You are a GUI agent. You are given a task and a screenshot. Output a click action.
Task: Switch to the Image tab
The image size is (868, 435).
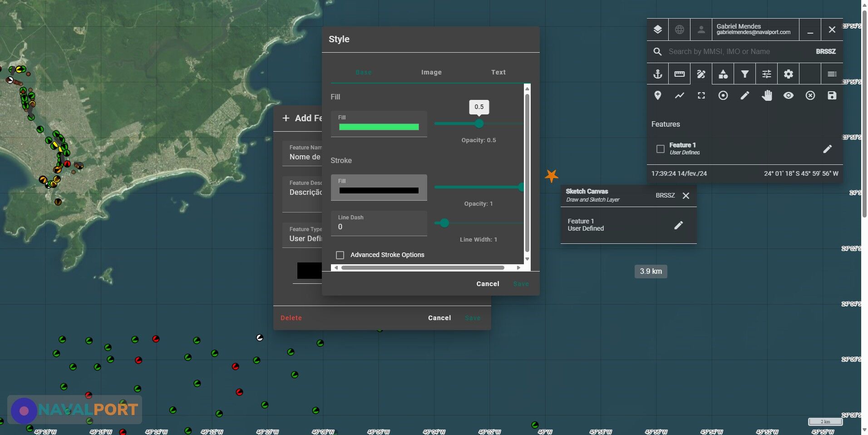(431, 72)
